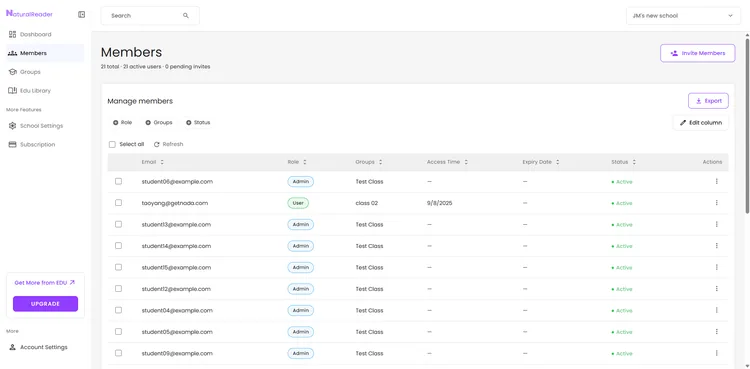Click the "9/8/2025" access time

tap(440, 203)
